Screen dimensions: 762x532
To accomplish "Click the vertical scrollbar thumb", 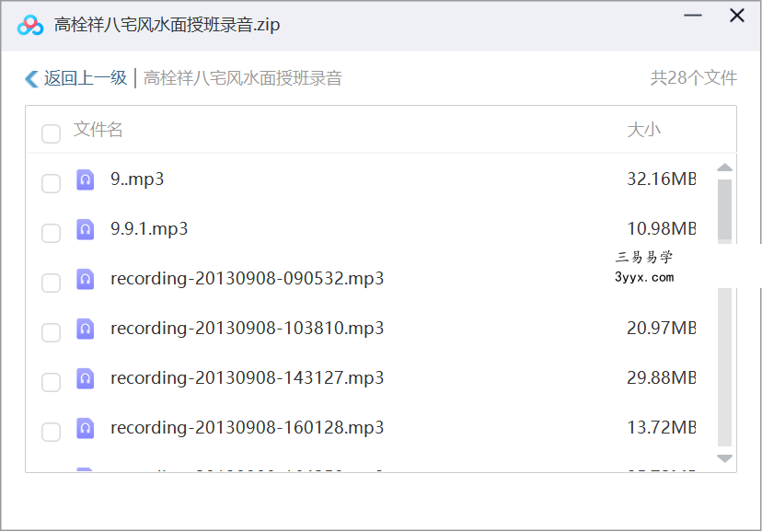I will pyautogui.click(x=724, y=210).
